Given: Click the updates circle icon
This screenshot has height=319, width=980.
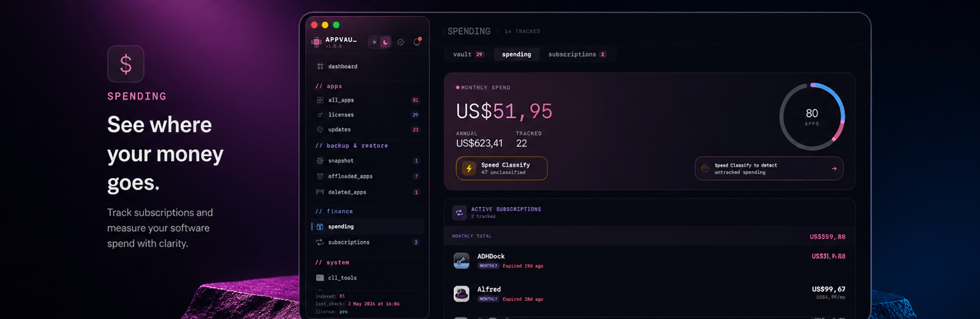Looking at the screenshot, I should 320,130.
